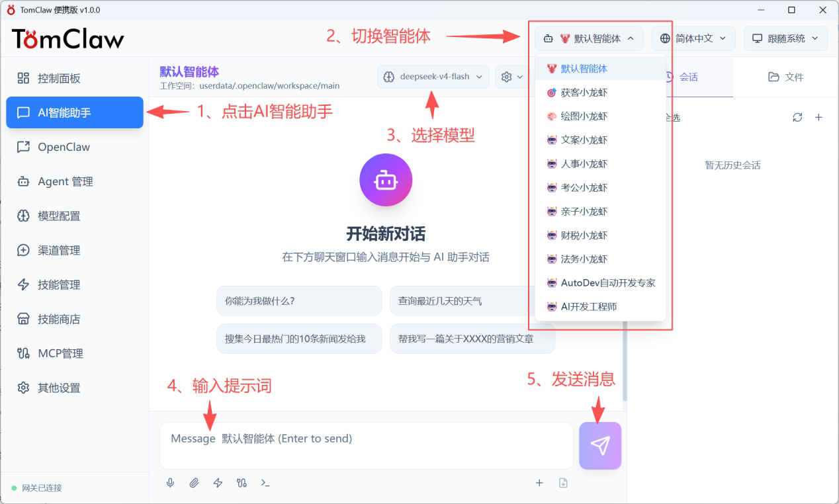Choose 亲子小龙虾 from the agent list
The height and width of the screenshot is (504, 839).
click(x=600, y=212)
